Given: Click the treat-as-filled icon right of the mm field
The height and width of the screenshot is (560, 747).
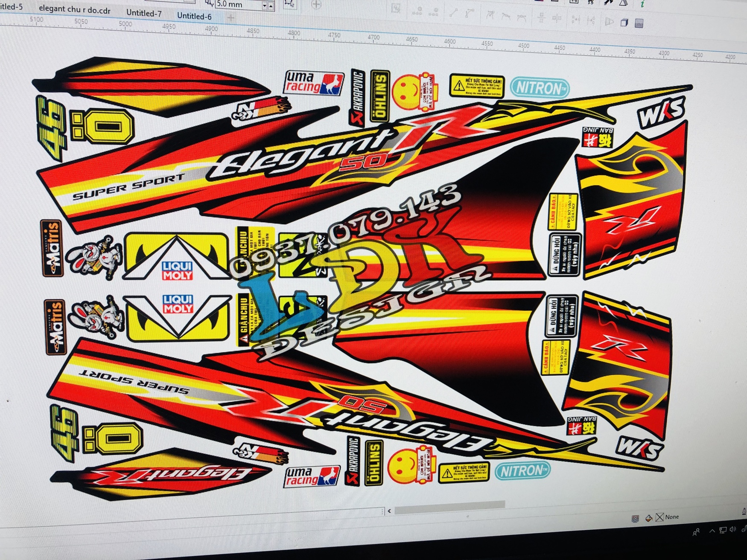Looking at the screenshot, I should point(289,4).
